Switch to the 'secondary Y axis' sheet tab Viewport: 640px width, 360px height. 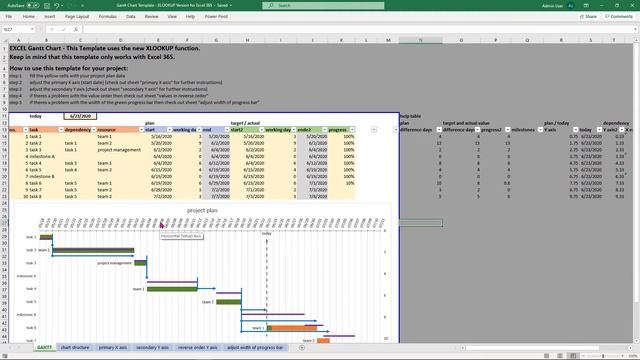tap(152, 347)
